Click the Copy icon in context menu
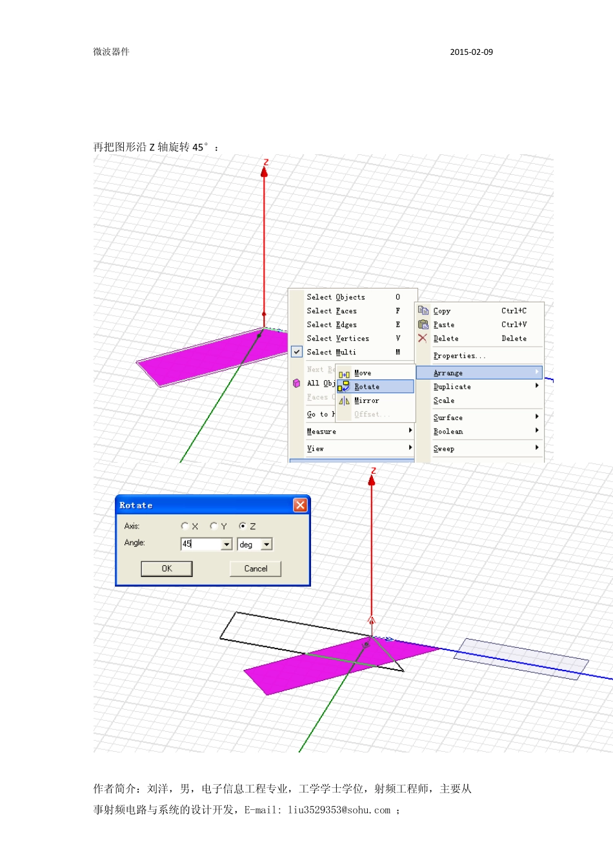Viewport: 613px width, 868px height. (423, 310)
